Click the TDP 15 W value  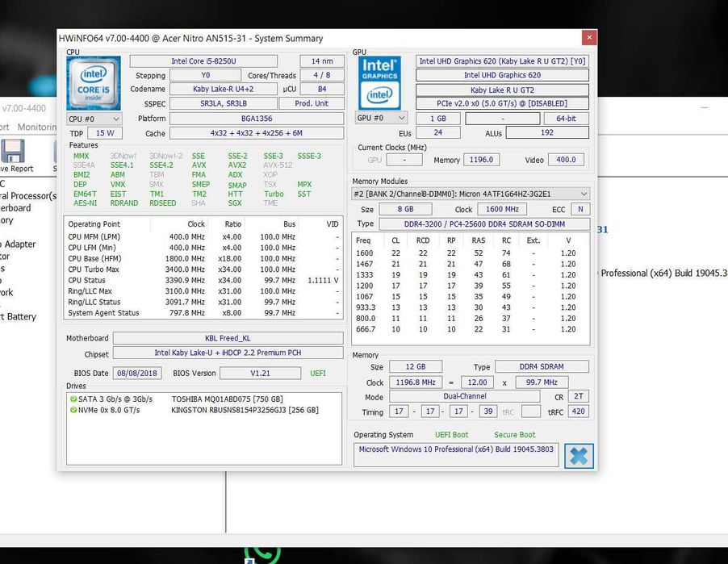pos(105,133)
